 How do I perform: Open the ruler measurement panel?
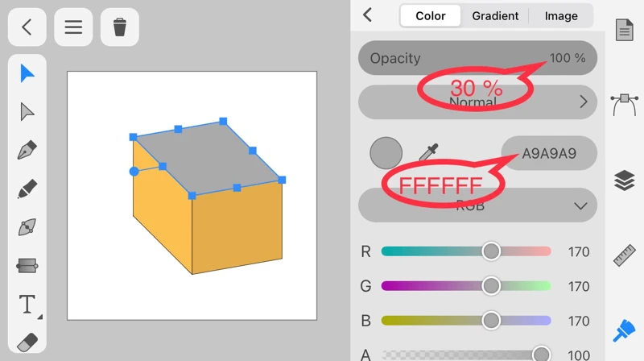pyautogui.click(x=625, y=255)
